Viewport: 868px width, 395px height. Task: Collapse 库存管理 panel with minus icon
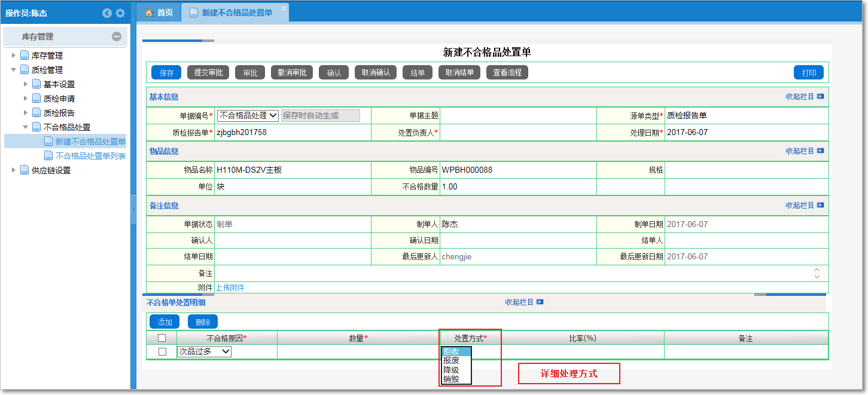(x=117, y=36)
